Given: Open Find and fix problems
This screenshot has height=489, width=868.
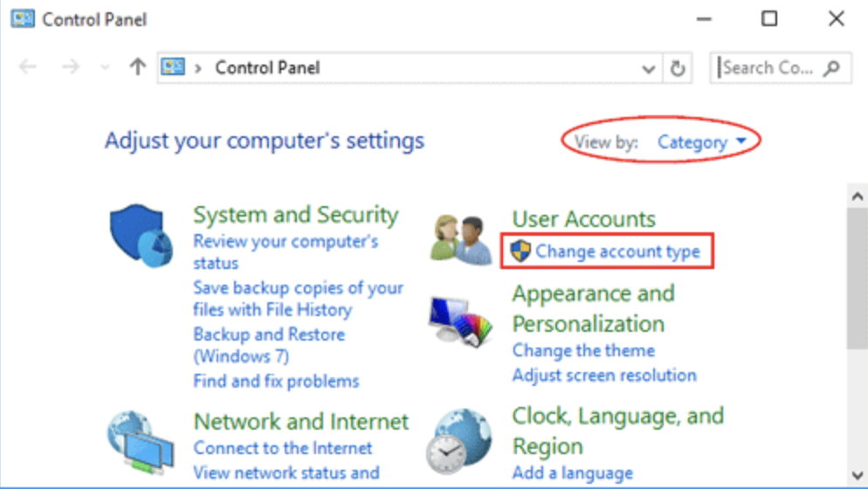Looking at the screenshot, I should 276,381.
